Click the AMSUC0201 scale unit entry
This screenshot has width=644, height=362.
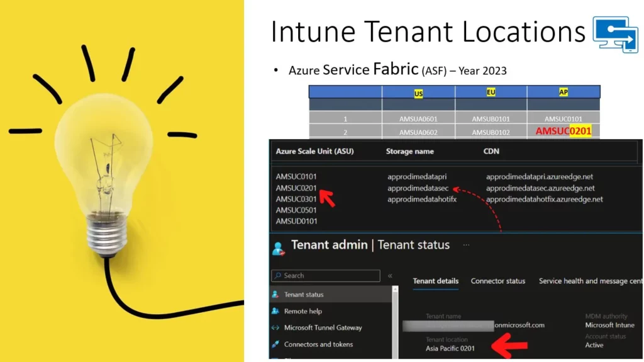pos(296,188)
